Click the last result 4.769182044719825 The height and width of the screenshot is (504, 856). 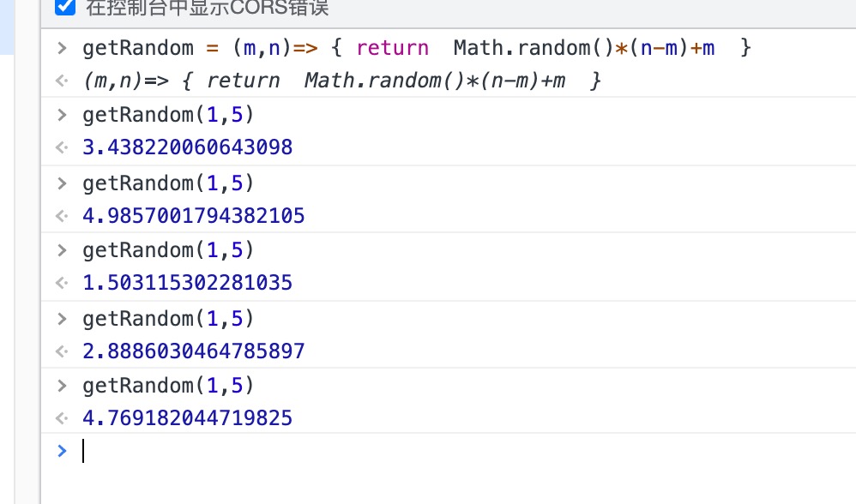[x=187, y=418]
